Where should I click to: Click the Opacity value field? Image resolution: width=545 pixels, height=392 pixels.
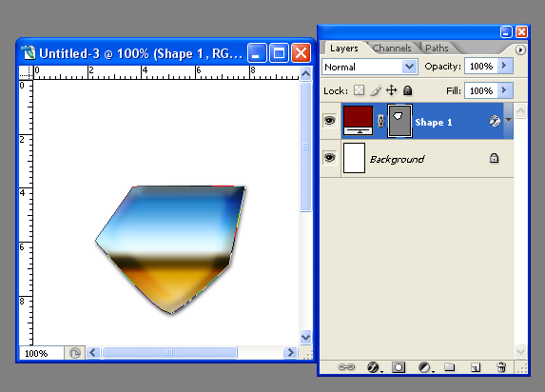(x=481, y=66)
